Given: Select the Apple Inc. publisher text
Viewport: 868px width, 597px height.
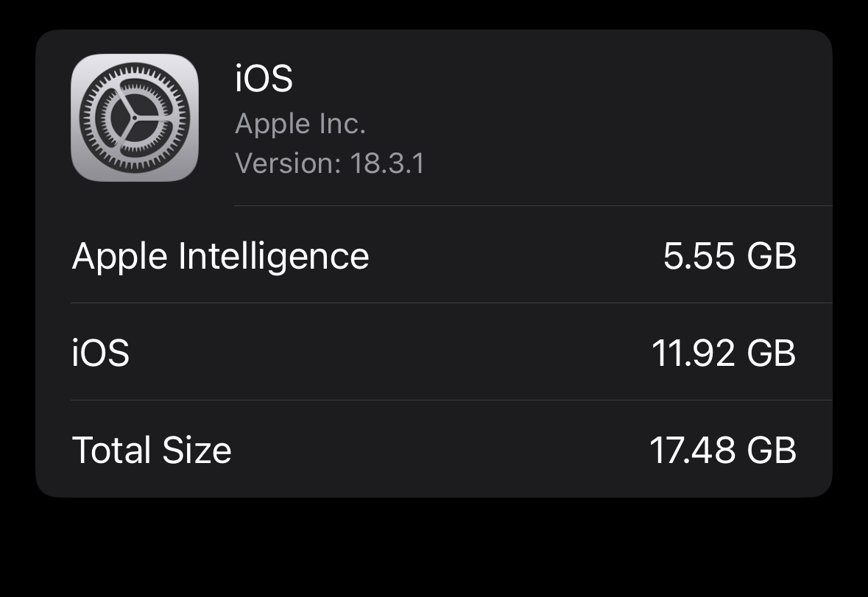Looking at the screenshot, I should (300, 124).
